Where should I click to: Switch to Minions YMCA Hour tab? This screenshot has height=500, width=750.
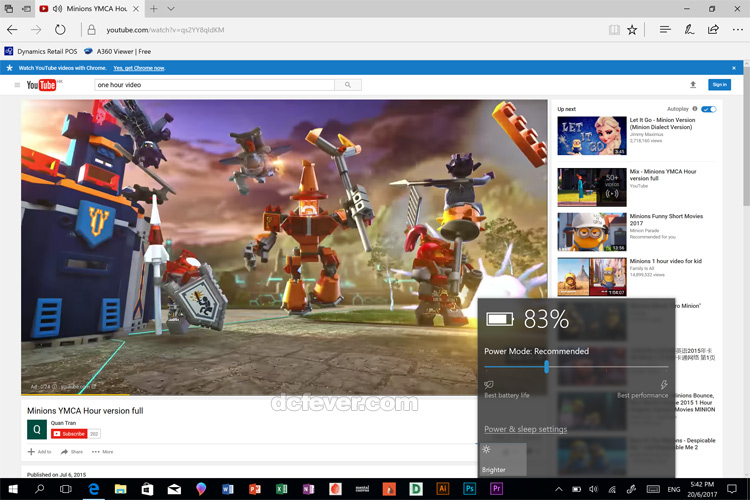[89, 9]
